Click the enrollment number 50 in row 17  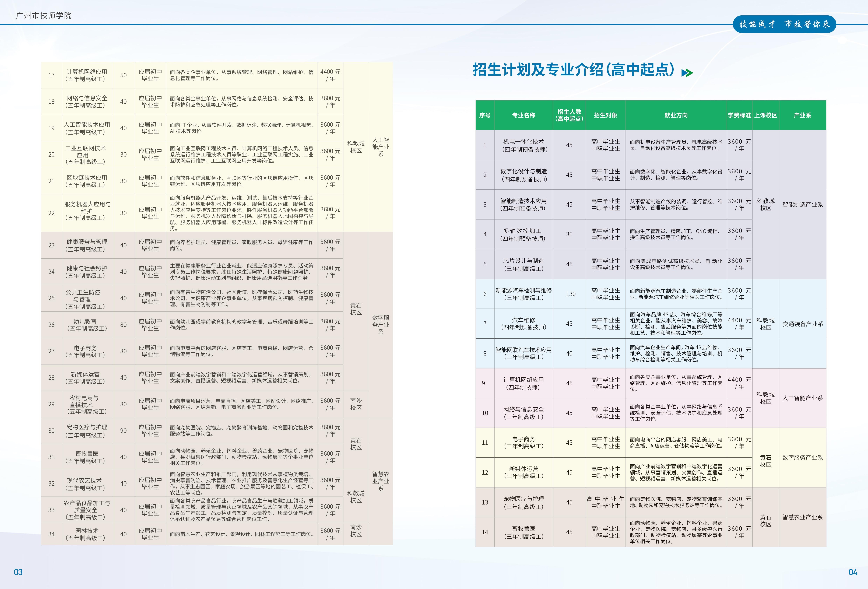(123, 75)
